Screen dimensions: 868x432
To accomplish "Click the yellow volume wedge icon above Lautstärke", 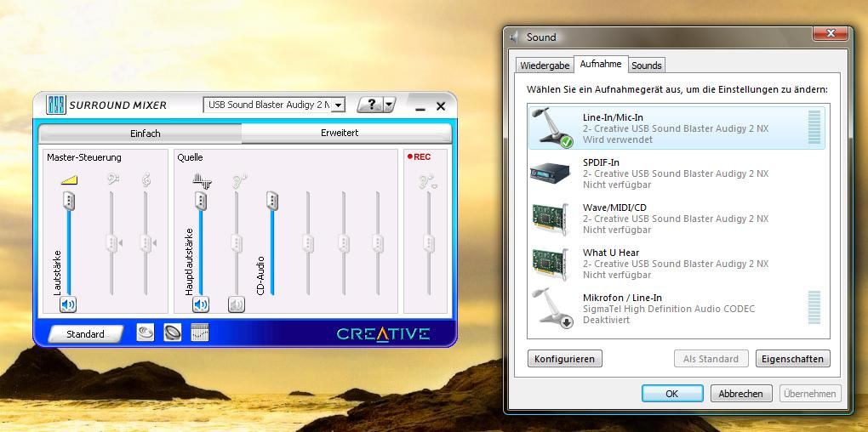I will point(69,179).
